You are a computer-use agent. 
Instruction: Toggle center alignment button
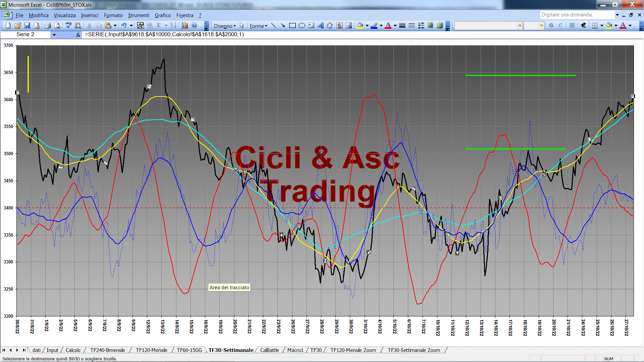572,25
